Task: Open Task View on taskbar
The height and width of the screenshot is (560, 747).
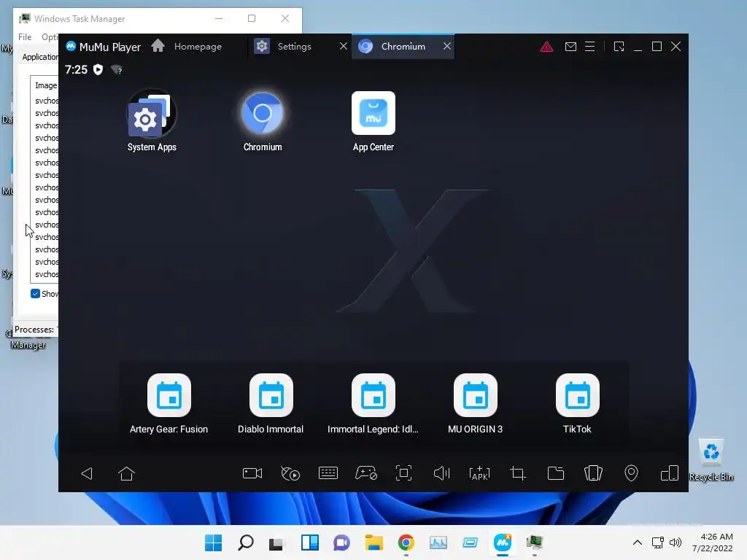Action: [276, 542]
